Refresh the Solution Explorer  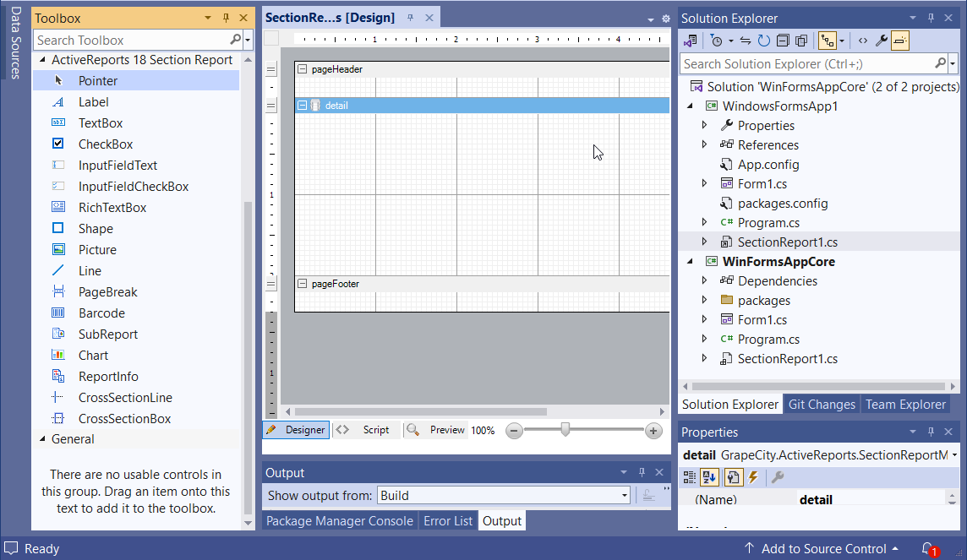(764, 41)
